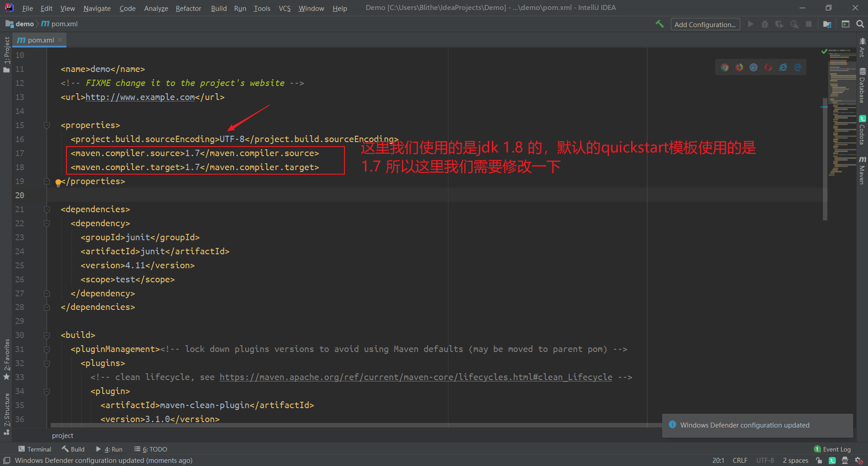Open the CRLF line separator dropdown

[x=740, y=461]
